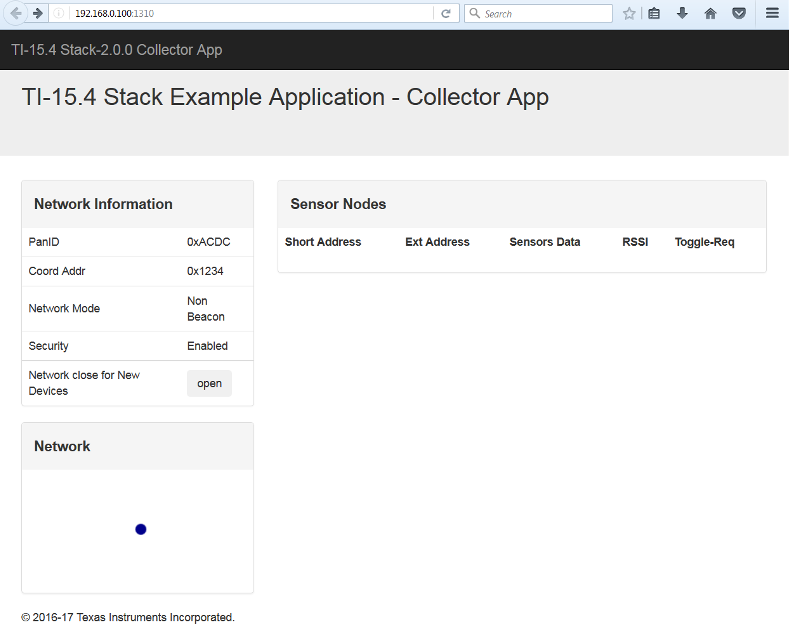Click the TI-15.4 Stack-2.0.0 Collector App navbar link
The width and height of the screenshot is (789, 639).
(x=117, y=50)
